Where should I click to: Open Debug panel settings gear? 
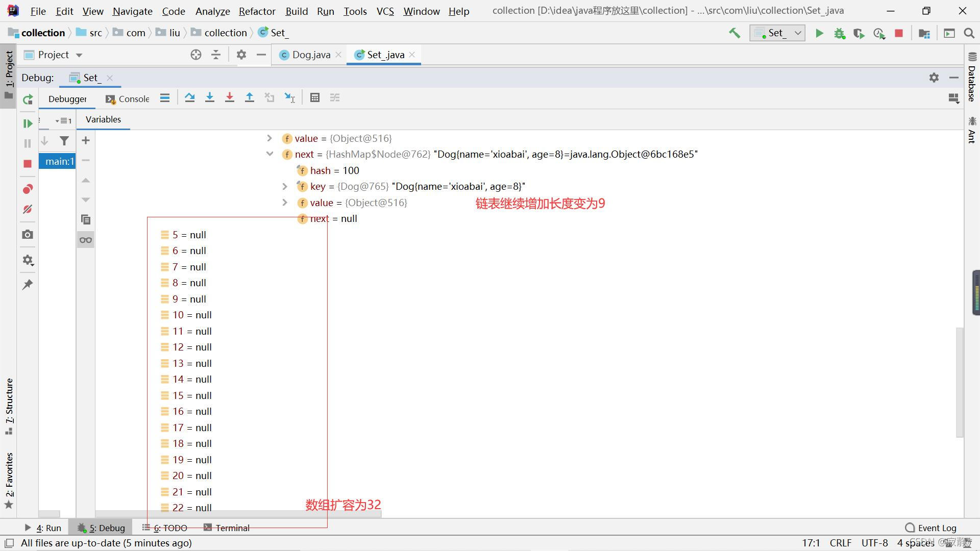tap(934, 78)
